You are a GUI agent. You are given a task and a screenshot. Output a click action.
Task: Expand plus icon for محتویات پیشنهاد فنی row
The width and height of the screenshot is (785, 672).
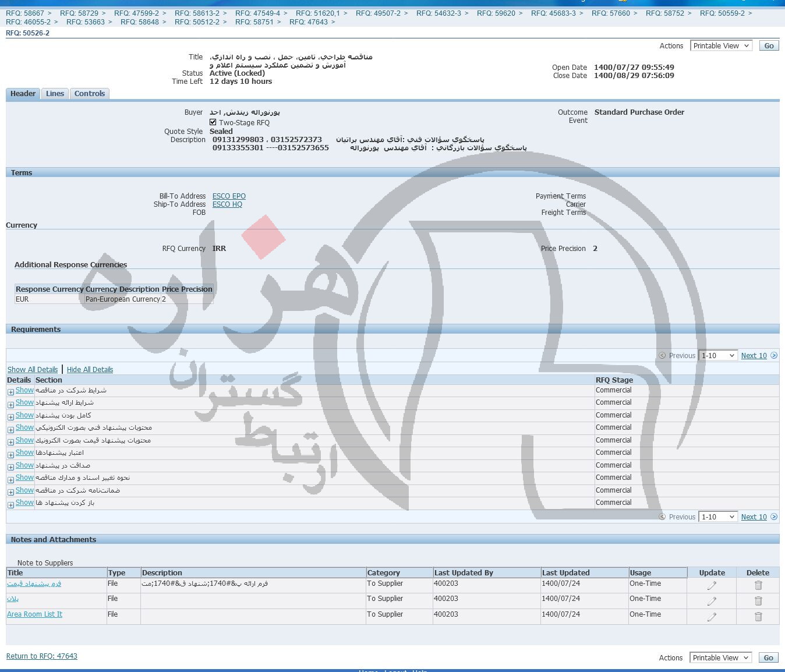coord(10,429)
